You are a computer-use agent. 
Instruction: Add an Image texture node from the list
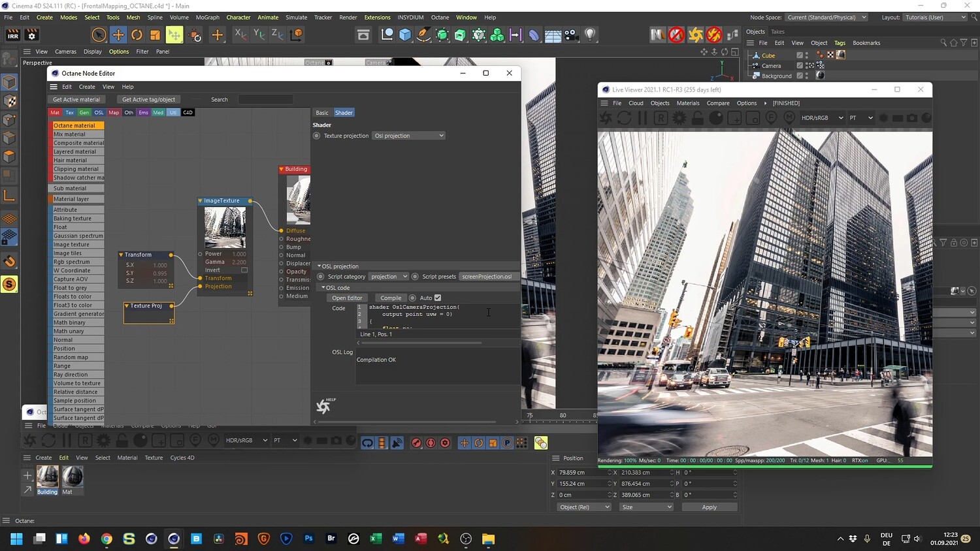coord(77,245)
